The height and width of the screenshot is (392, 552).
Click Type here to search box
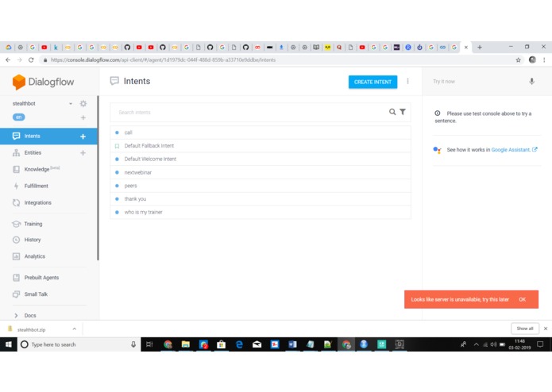[x=79, y=344]
